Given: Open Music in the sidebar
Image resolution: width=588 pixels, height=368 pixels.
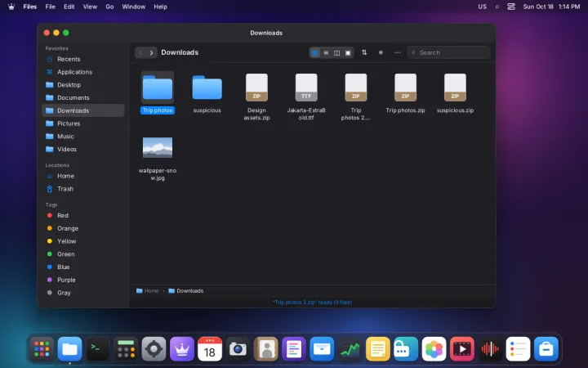Looking at the screenshot, I should [x=82, y=137].
